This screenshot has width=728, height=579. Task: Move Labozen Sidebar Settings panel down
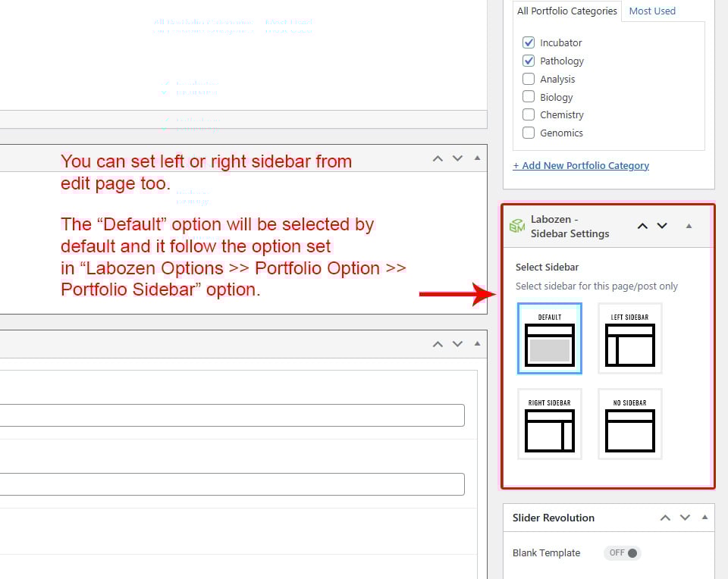[662, 226]
